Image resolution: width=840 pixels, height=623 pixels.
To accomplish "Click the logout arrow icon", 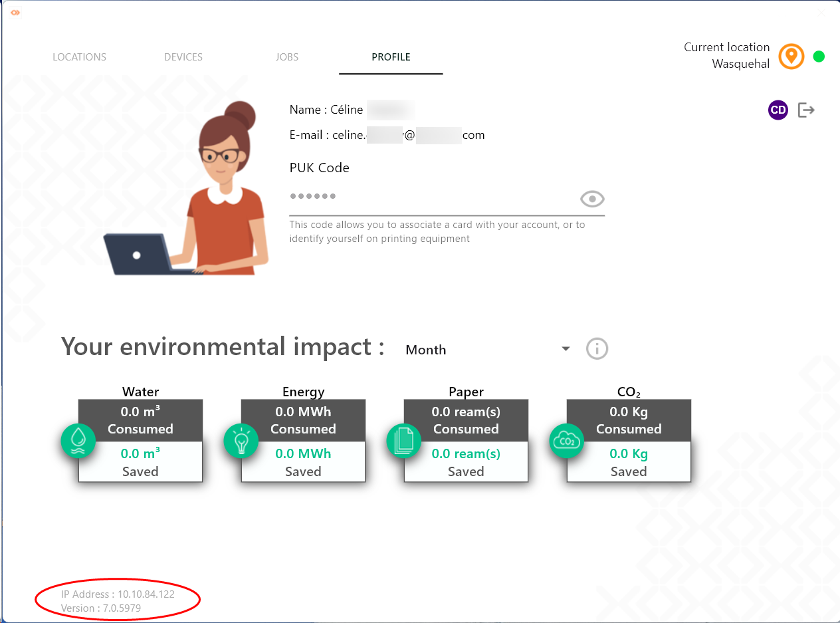I will pyautogui.click(x=806, y=110).
